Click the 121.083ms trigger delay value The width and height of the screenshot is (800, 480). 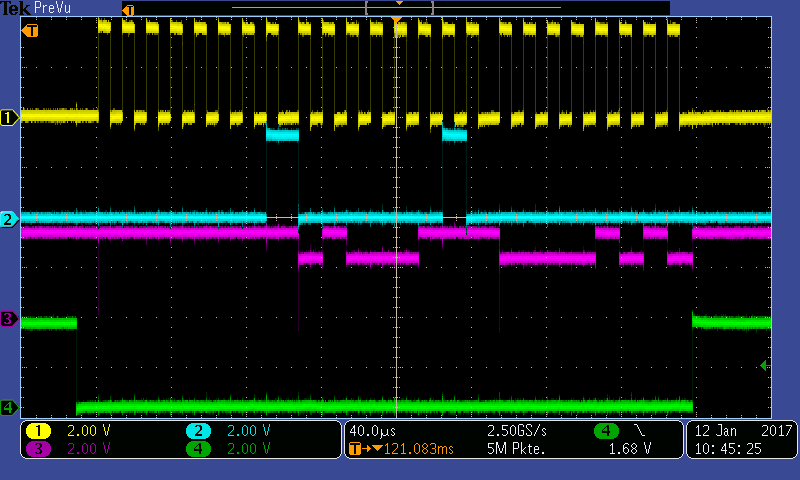(x=418, y=449)
